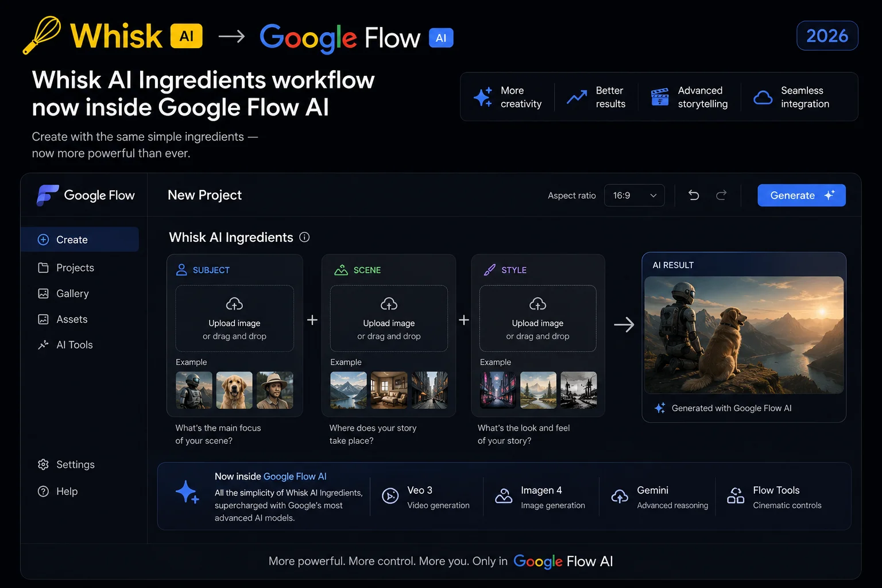Image resolution: width=882 pixels, height=588 pixels.
Task: Select the city street example scene thumbnail
Action: 430,390
